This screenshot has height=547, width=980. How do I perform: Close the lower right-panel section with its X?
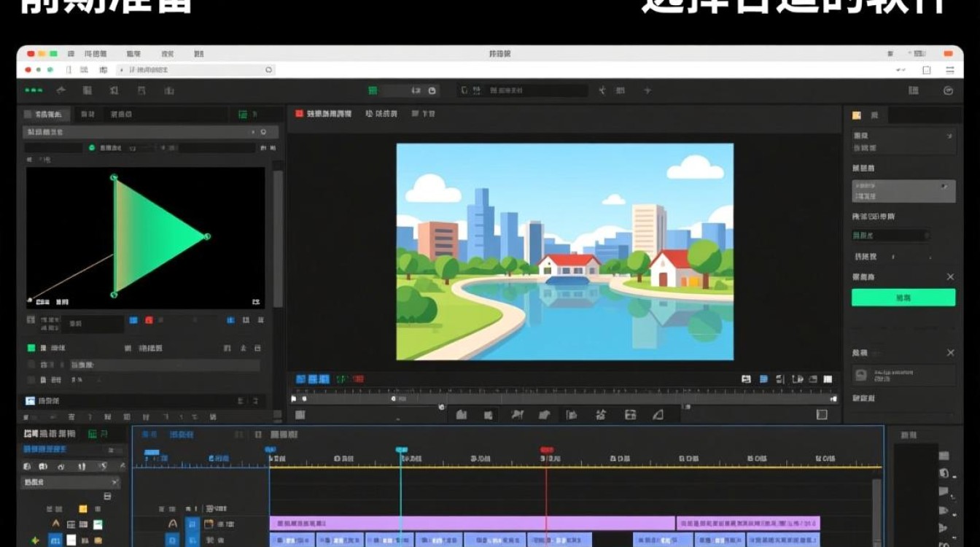point(950,353)
